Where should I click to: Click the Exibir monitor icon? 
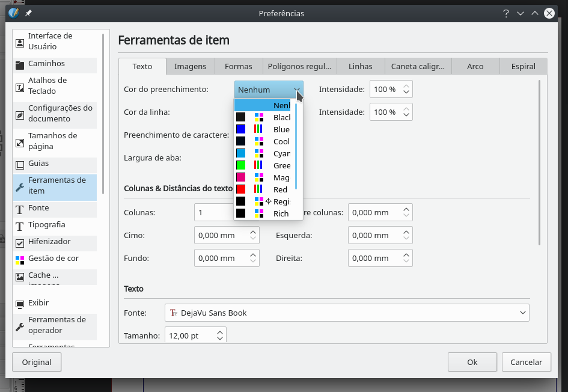tap(20, 304)
